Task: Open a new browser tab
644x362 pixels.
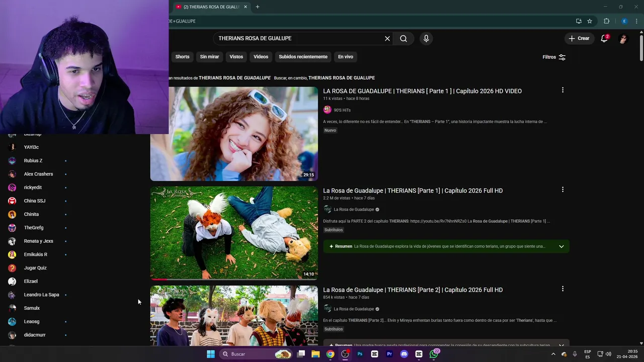Action: [x=257, y=7]
